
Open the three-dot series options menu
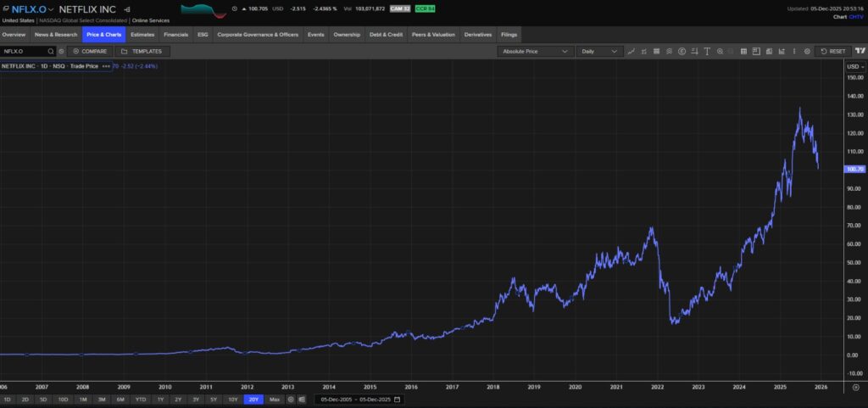(106, 65)
